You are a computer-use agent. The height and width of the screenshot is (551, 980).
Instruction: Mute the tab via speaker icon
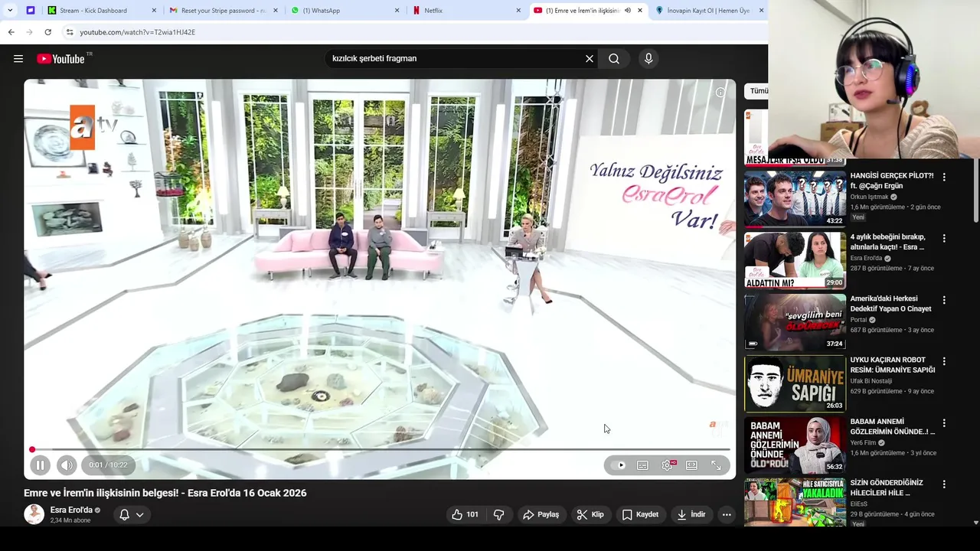coord(628,11)
